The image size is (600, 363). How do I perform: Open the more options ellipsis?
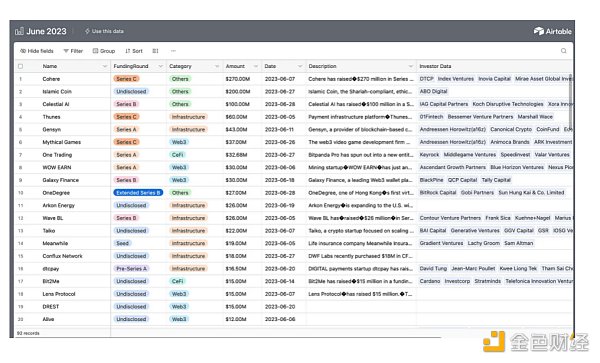tap(173, 51)
